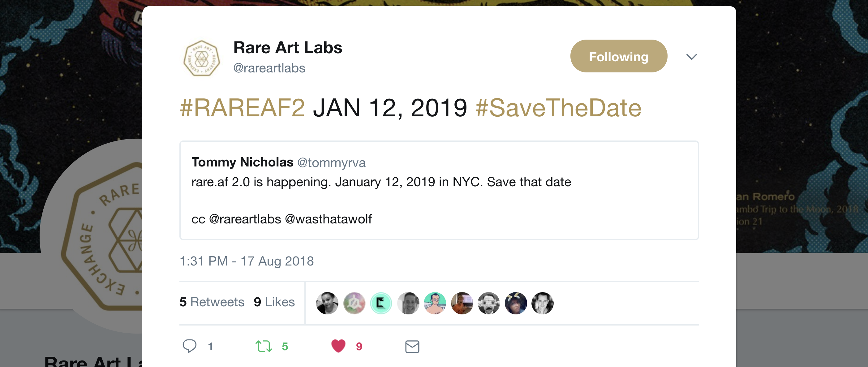The width and height of the screenshot is (868, 367).
Task: Click the cartoon character liker avatar
Action: 435,303
